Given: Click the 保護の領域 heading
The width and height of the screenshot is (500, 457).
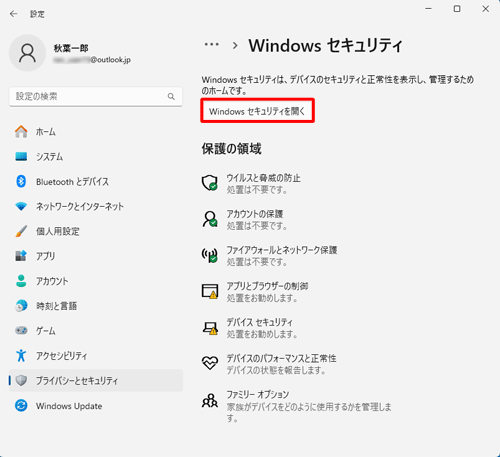Looking at the screenshot, I should (x=231, y=149).
